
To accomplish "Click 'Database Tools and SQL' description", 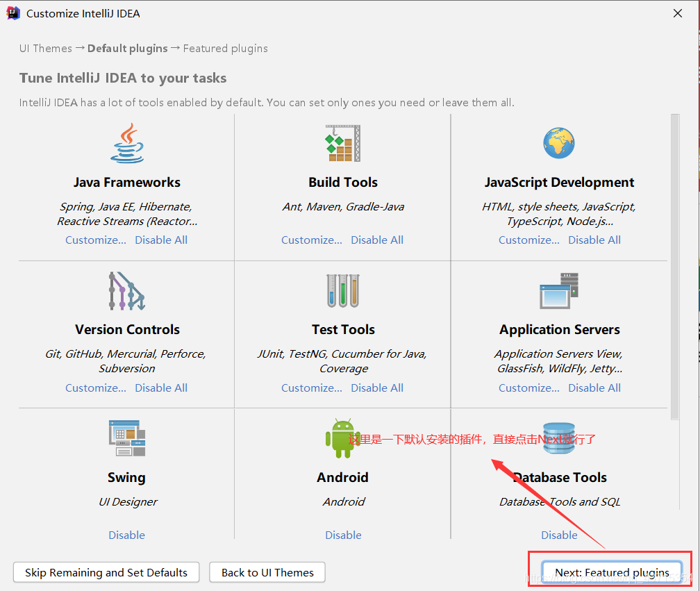I will click(x=560, y=501).
